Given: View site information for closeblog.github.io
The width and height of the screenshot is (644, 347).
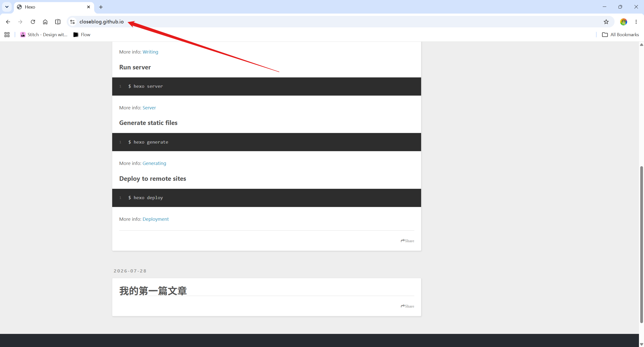Looking at the screenshot, I should pyautogui.click(x=72, y=22).
